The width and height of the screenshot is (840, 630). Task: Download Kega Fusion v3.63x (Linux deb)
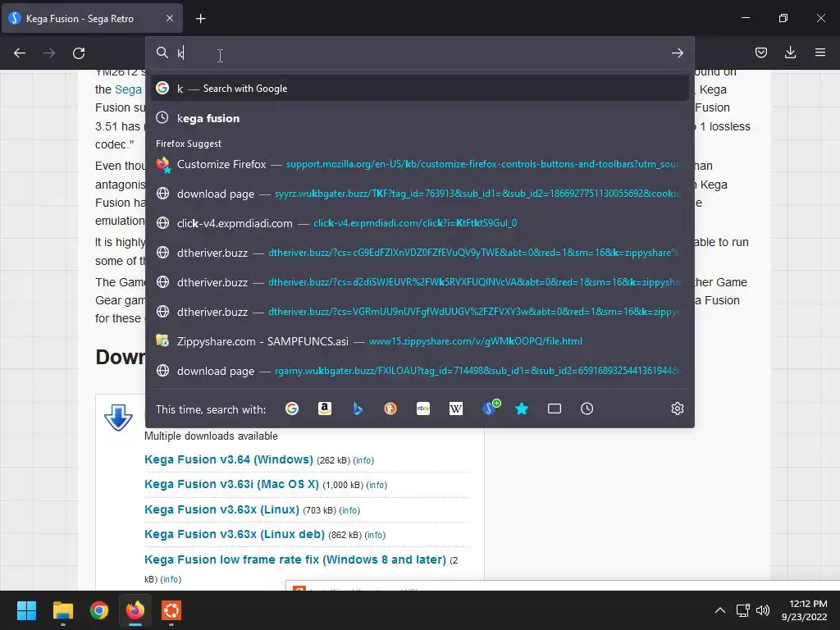click(x=234, y=534)
